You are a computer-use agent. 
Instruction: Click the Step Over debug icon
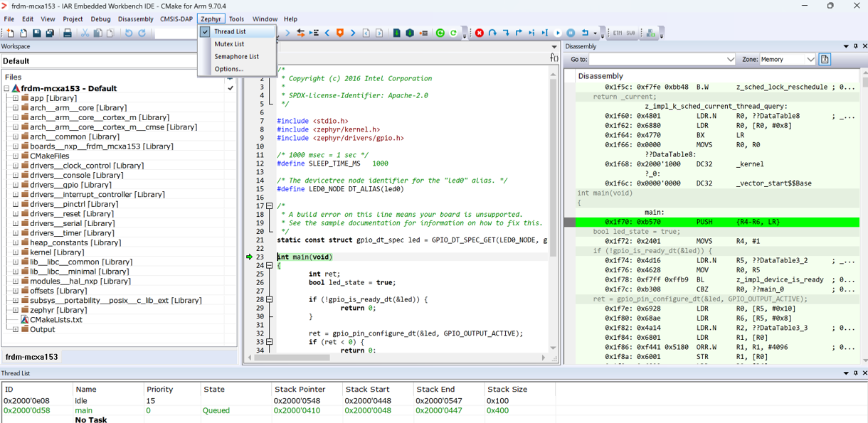click(492, 33)
